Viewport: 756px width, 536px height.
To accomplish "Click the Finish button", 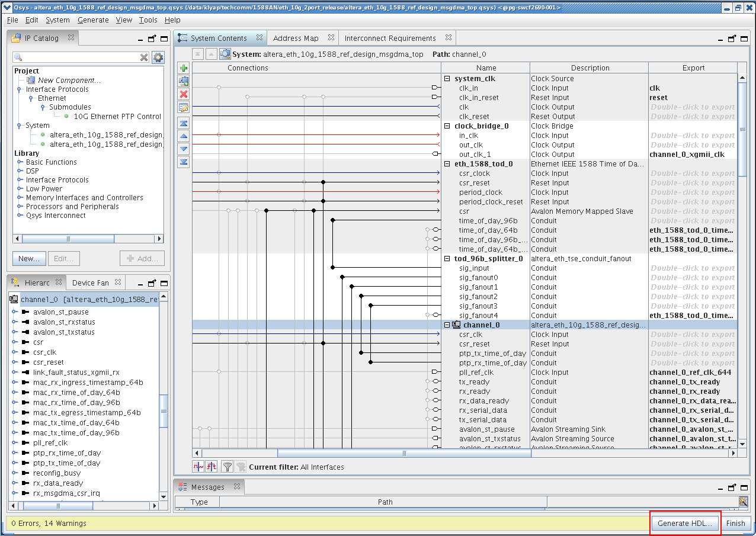I will [735, 524].
